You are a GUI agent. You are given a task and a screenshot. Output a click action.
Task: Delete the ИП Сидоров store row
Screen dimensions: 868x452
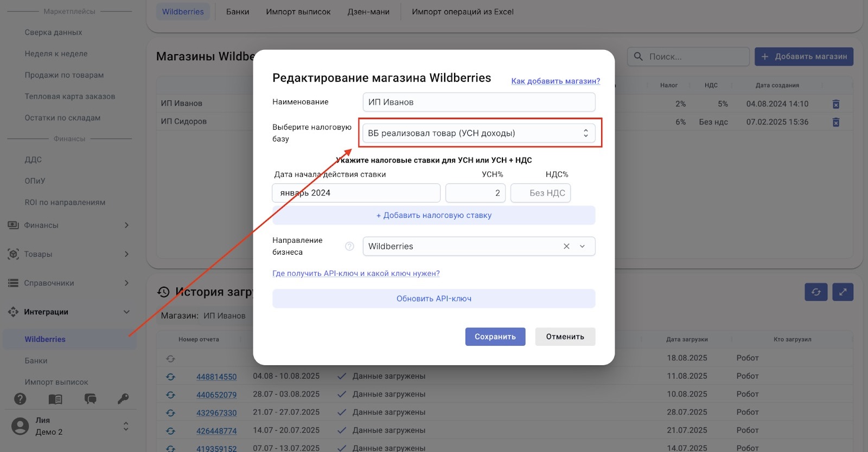(x=835, y=122)
